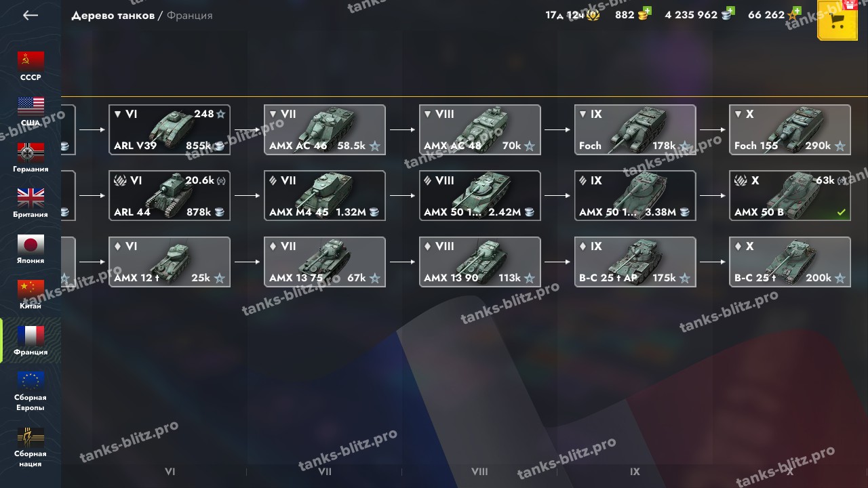Screen dimensions: 868x488
Task: Select the Japan flag icon
Action: tap(31, 244)
